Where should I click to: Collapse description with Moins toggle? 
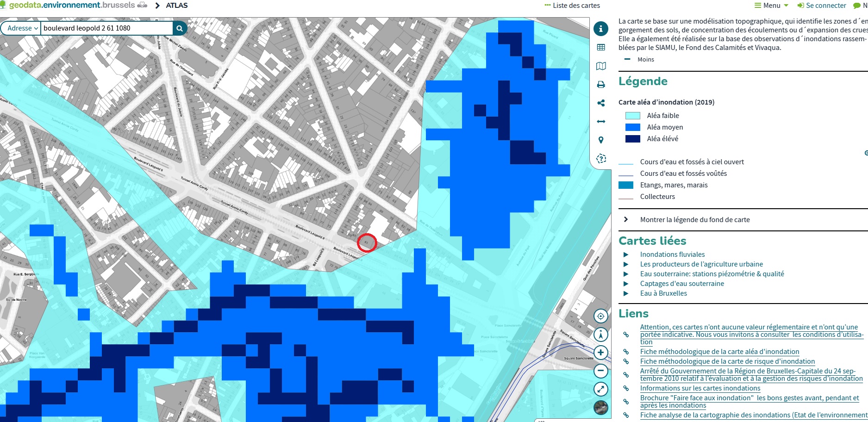pos(640,59)
